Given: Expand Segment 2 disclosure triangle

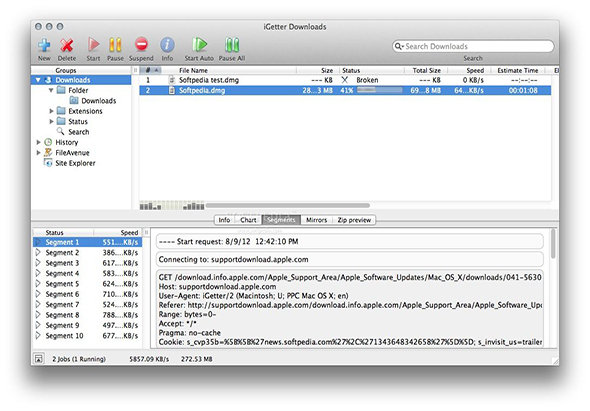Looking at the screenshot, I should pyautogui.click(x=38, y=252).
